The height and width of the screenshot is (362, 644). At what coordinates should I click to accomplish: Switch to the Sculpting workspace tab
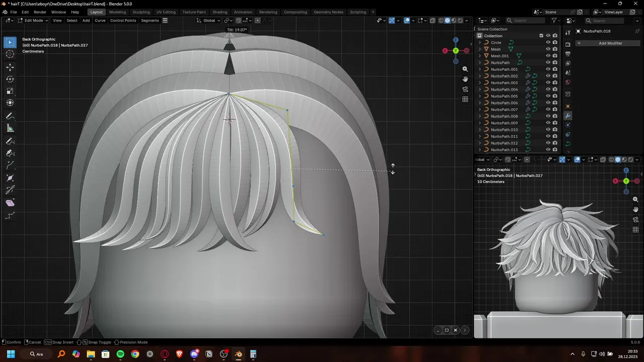coord(141,12)
